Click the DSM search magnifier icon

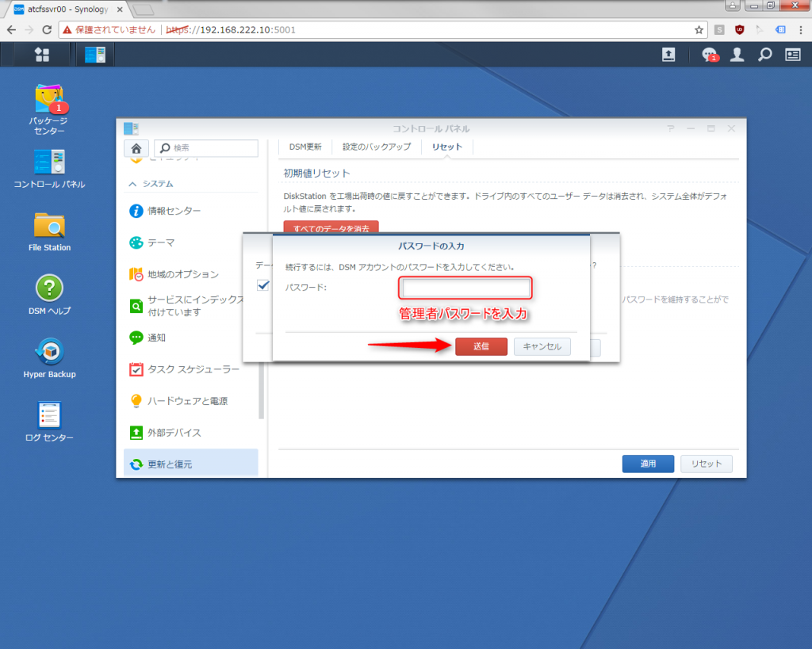coord(765,54)
